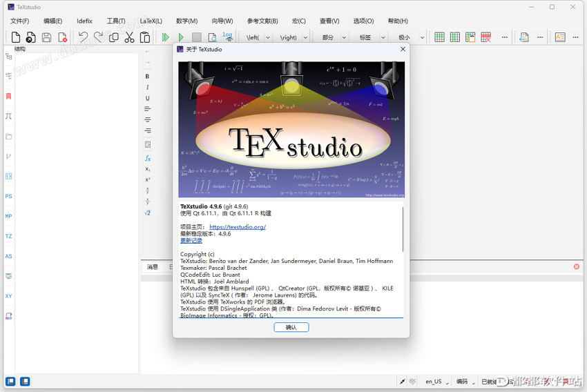587x392 pixels.
Task: Insert inline math with the fx icon
Action: tap(148, 158)
